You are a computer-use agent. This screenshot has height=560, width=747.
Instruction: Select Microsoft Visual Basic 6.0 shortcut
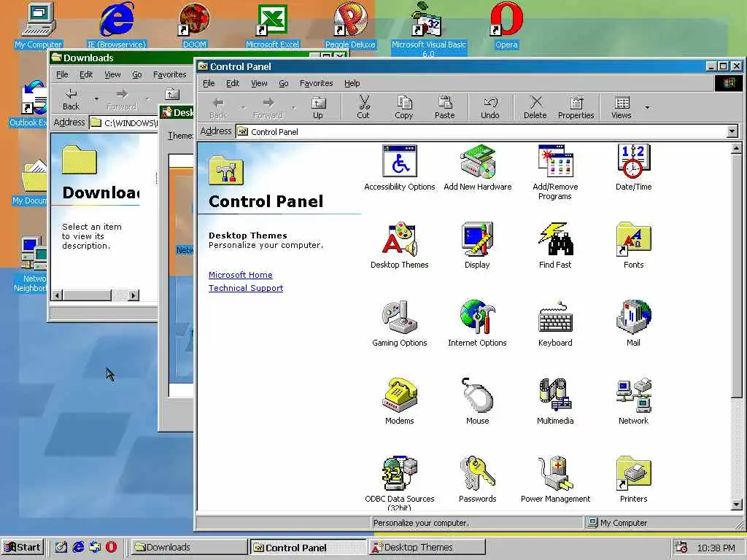(428, 28)
